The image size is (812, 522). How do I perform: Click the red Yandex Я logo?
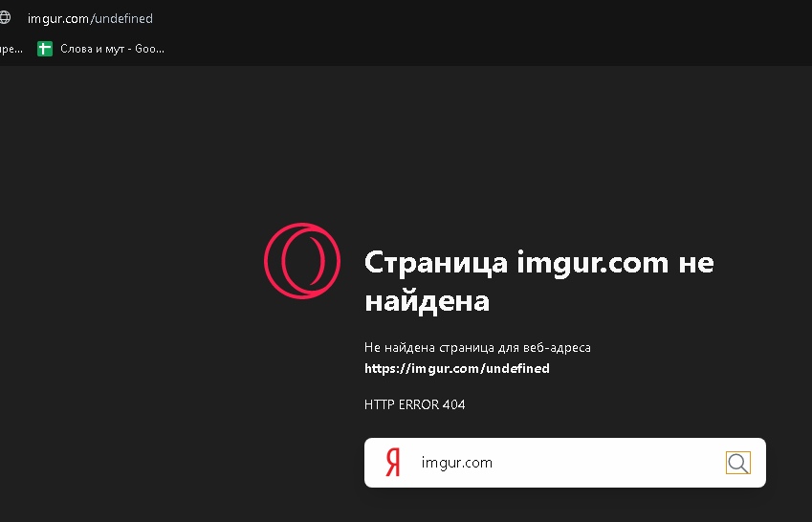coord(393,463)
